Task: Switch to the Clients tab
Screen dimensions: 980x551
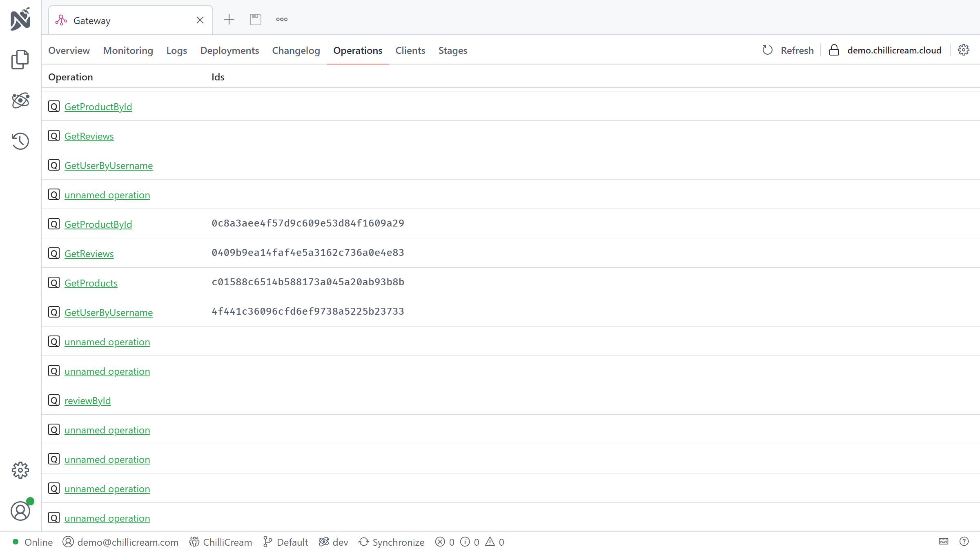Action: 410,50
